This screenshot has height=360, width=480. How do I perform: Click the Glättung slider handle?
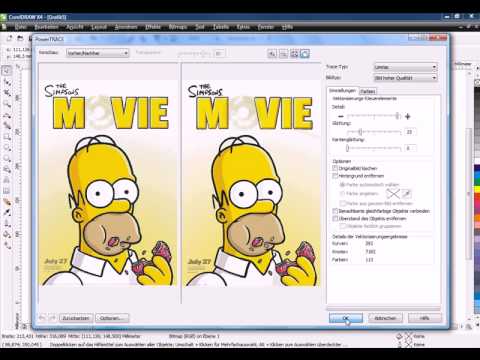click(360, 132)
